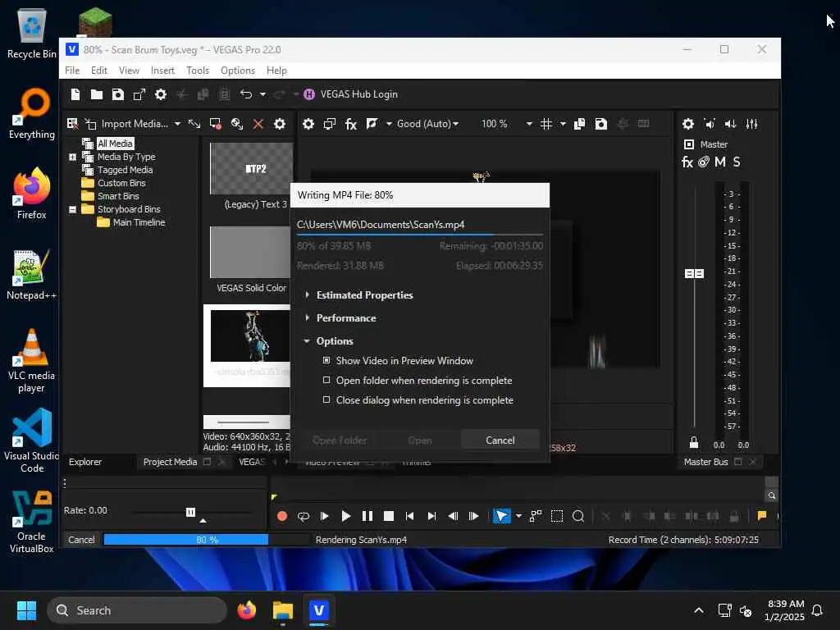Select the Selection Edit tool dashed box
The height and width of the screenshot is (630, 840).
[x=557, y=516]
